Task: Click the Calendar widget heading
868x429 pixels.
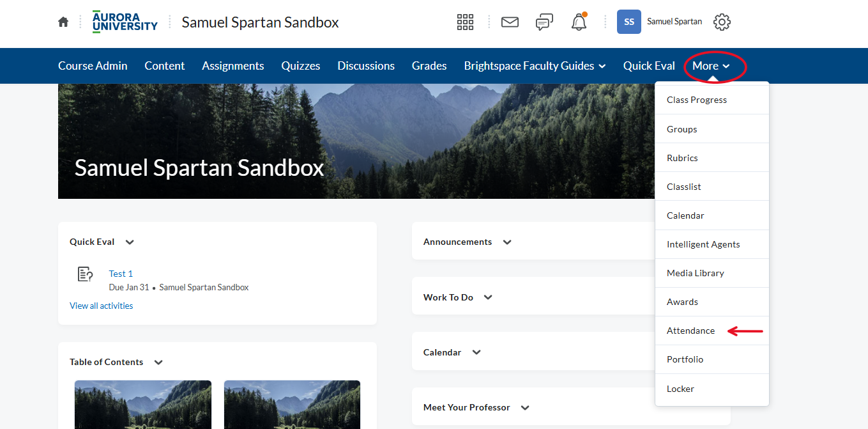Action: coord(442,352)
